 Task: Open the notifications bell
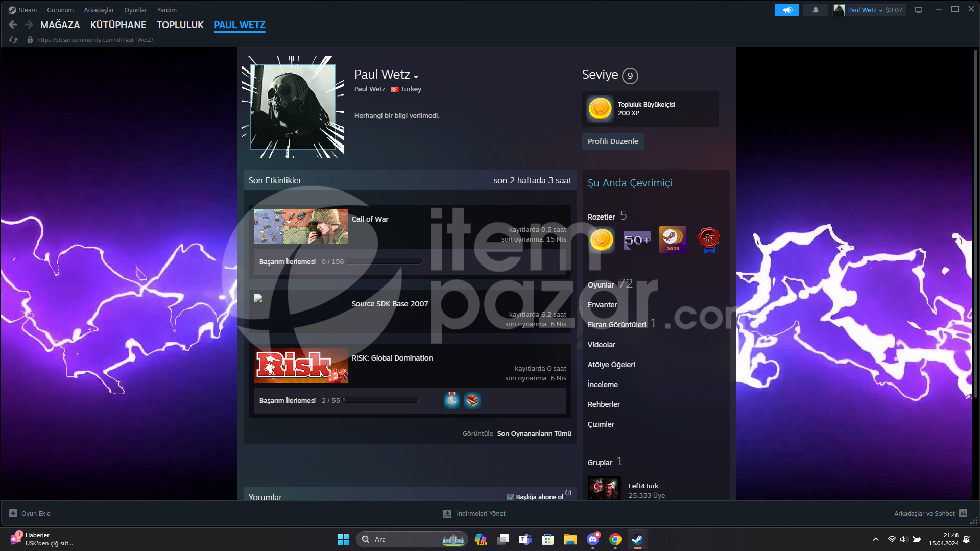pyautogui.click(x=816, y=10)
